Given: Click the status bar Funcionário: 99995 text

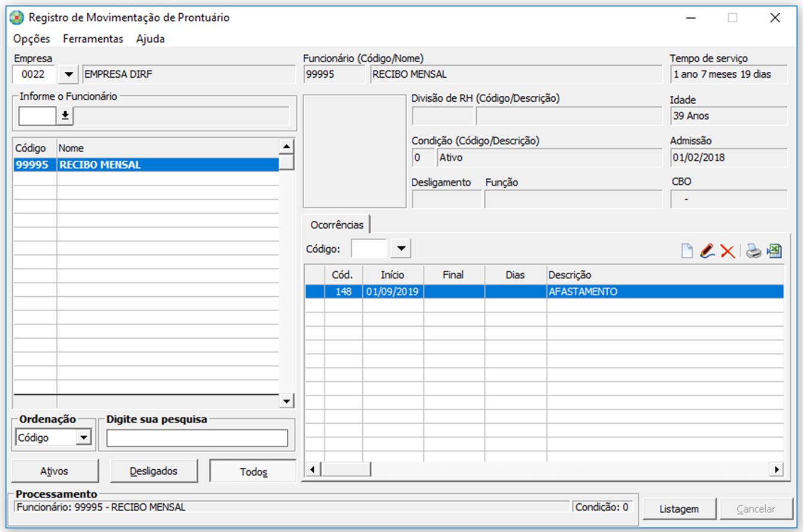Looking at the screenshot, I should pyautogui.click(x=101, y=507).
